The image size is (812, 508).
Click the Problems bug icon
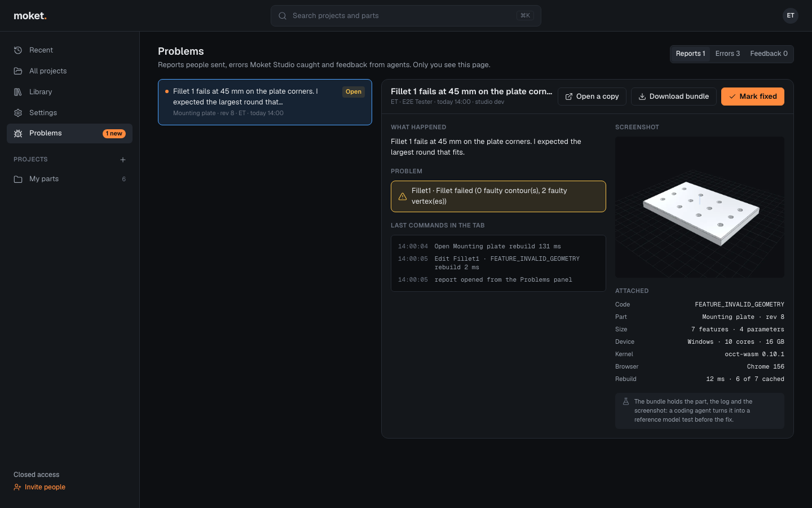[18, 133]
